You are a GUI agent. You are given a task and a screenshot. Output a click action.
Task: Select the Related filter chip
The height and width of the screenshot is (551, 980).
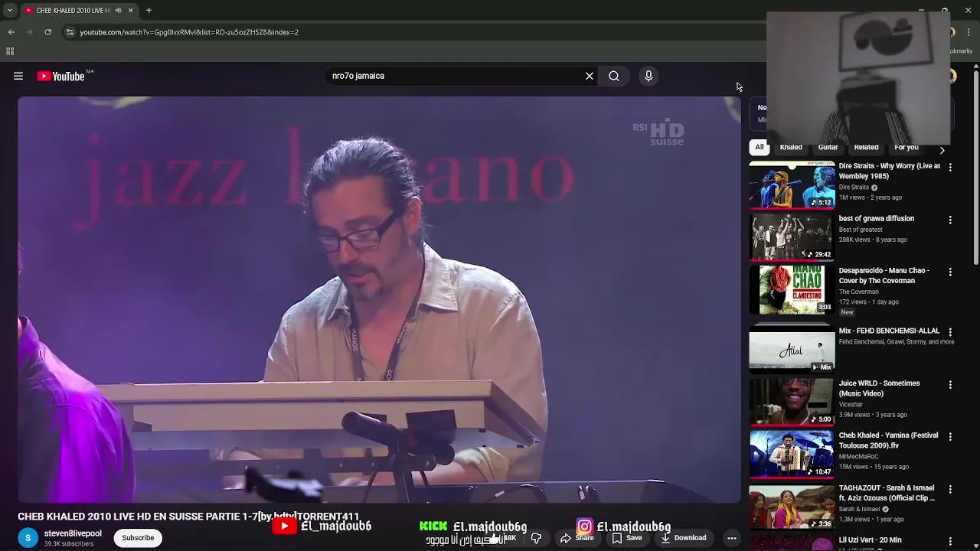867,147
